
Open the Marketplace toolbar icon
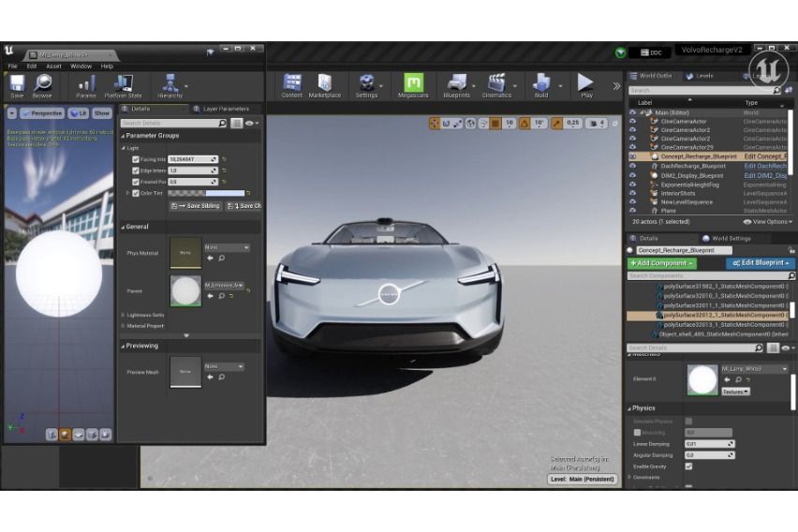coord(325,85)
